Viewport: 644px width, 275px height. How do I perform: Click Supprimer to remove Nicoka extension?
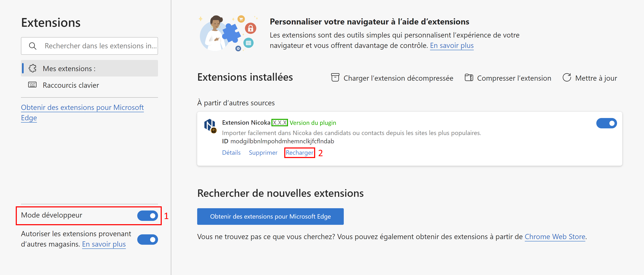click(263, 152)
